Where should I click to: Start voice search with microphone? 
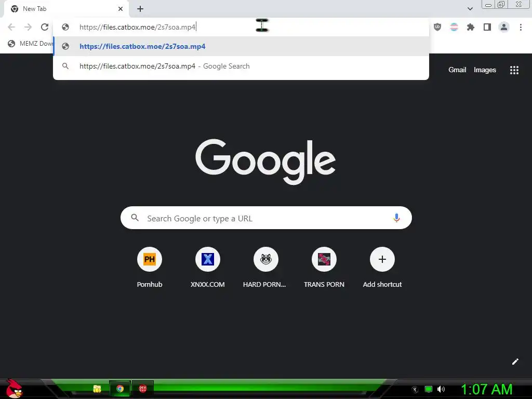pos(396,218)
